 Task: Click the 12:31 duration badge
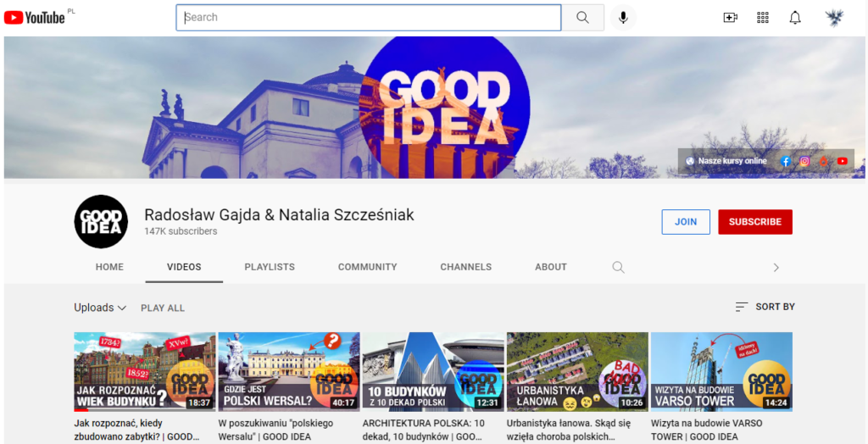point(487,402)
